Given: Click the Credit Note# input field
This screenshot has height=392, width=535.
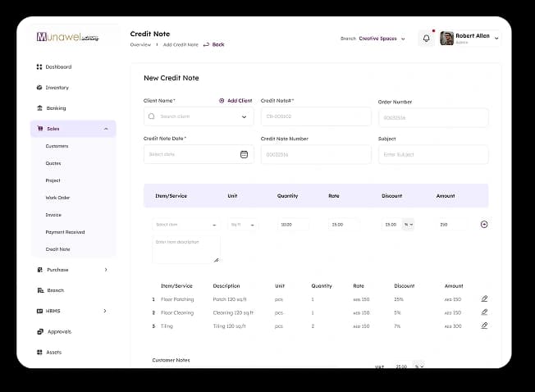Looking at the screenshot, I should tap(316, 116).
